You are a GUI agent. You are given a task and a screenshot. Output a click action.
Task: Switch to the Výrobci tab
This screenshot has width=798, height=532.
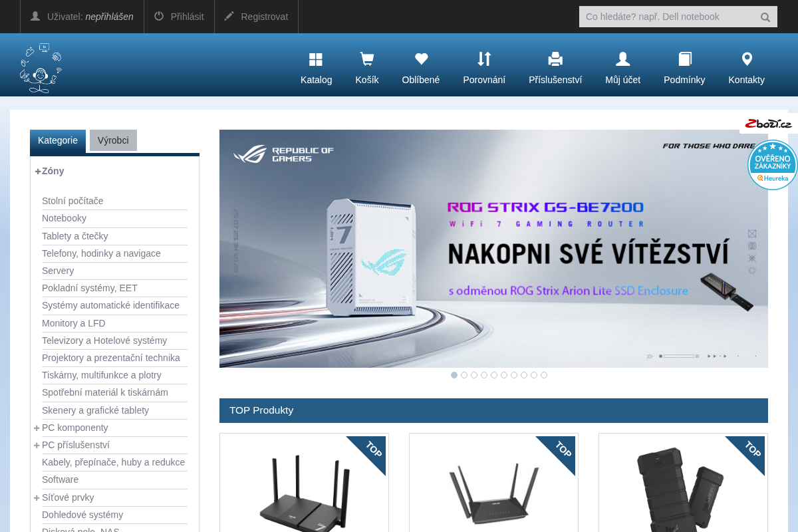click(x=113, y=140)
